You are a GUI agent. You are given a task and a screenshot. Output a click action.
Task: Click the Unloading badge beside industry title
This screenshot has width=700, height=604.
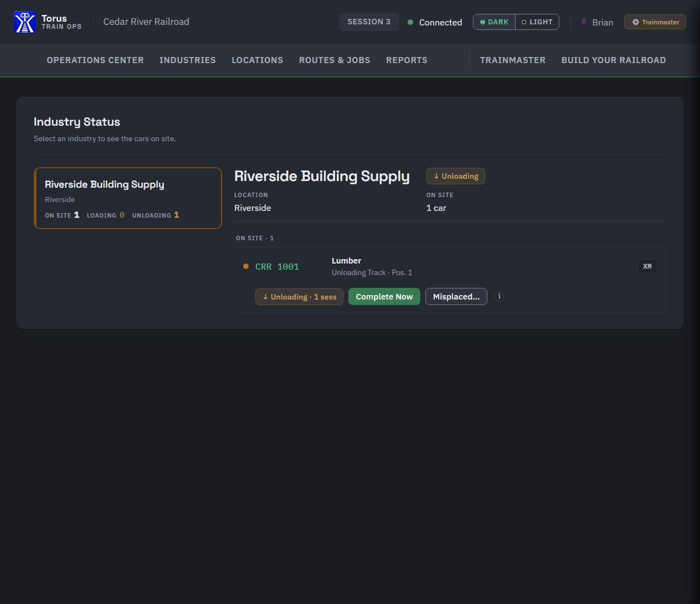456,176
